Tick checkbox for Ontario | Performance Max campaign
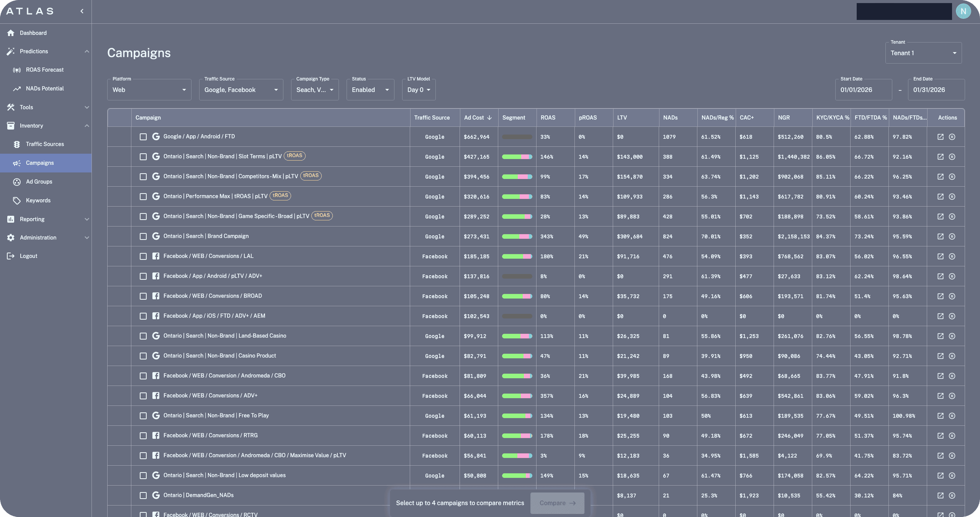This screenshot has width=980, height=517. pos(143,197)
